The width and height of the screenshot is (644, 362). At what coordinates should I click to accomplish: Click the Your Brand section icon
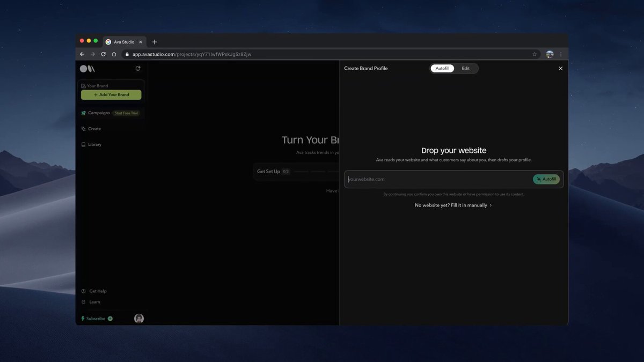click(x=83, y=86)
